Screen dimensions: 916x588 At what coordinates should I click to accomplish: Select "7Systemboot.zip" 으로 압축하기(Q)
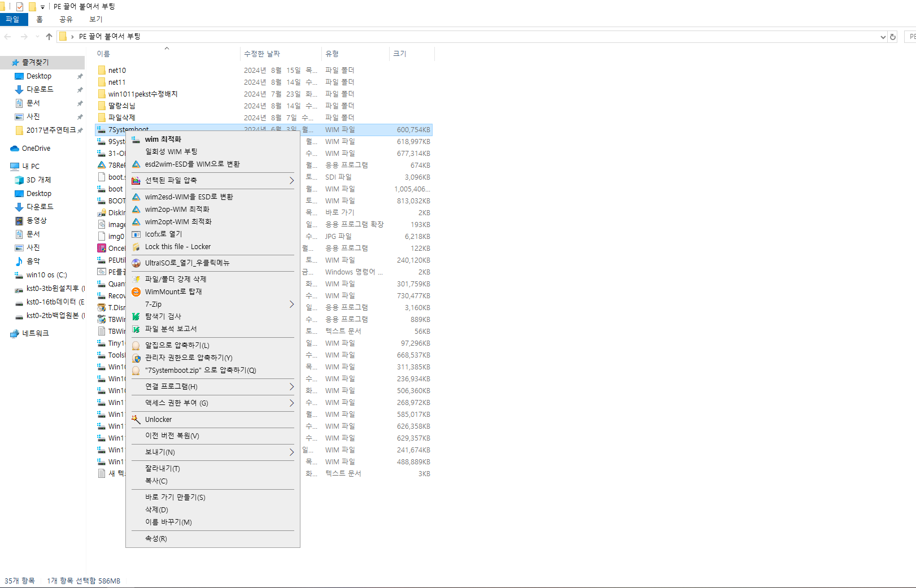(x=200, y=370)
